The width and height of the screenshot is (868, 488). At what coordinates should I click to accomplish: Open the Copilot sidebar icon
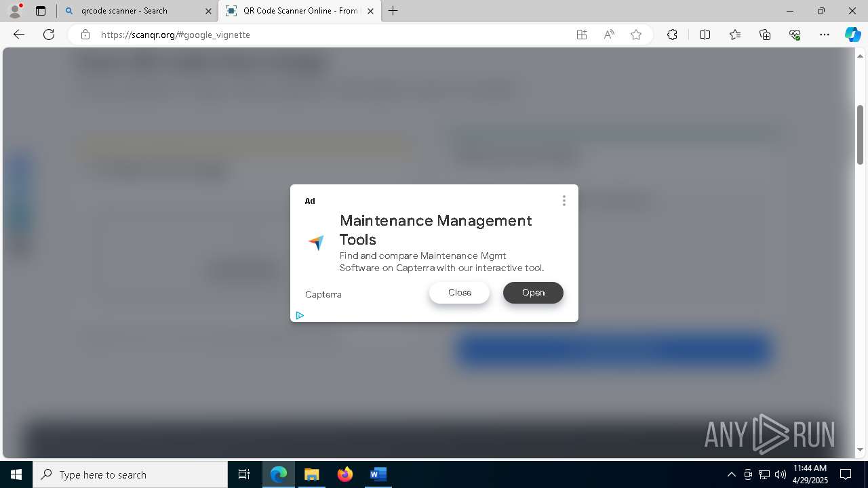(x=852, y=35)
